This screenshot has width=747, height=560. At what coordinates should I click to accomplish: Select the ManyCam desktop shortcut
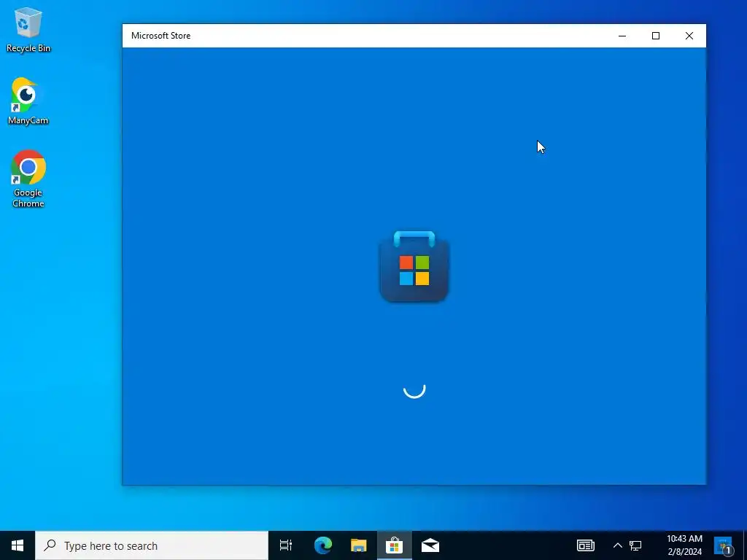pos(28,101)
